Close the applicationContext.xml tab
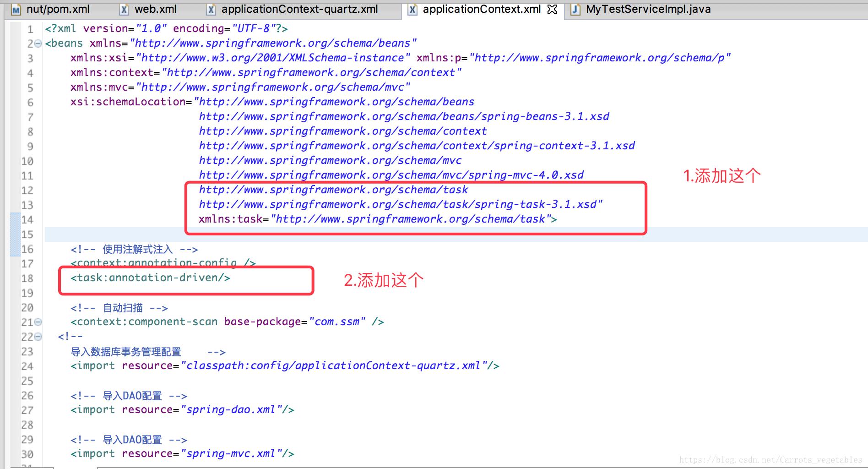 point(552,9)
